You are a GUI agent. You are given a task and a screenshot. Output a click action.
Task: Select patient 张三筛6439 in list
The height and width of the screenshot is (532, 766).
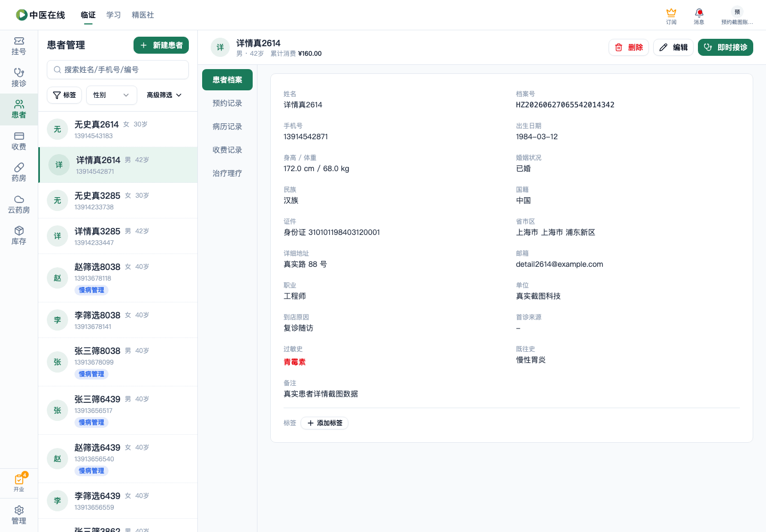pos(118,410)
